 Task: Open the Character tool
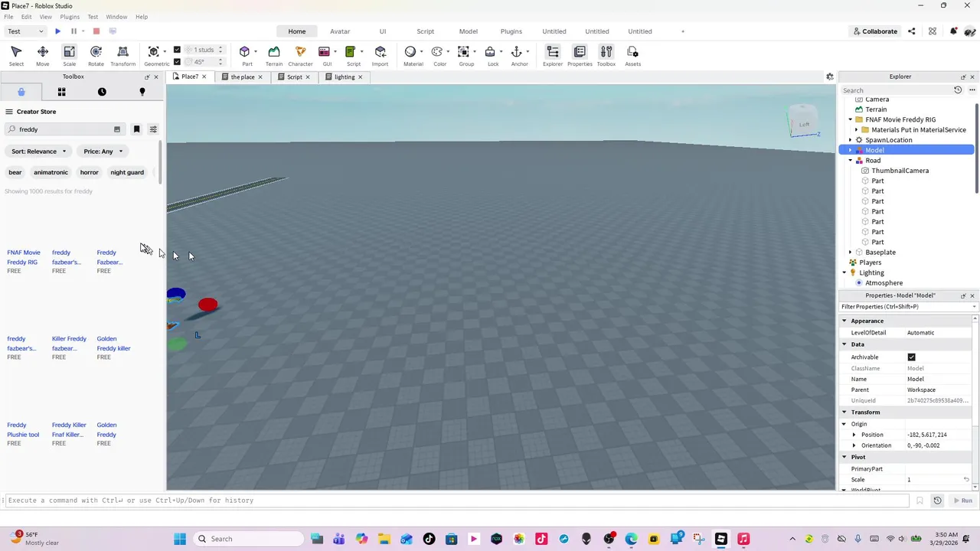[x=300, y=55]
